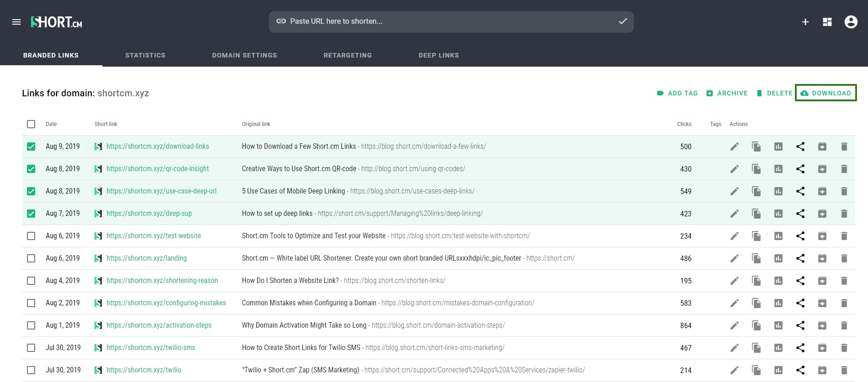Share the twilio-sms short link

tap(800, 348)
